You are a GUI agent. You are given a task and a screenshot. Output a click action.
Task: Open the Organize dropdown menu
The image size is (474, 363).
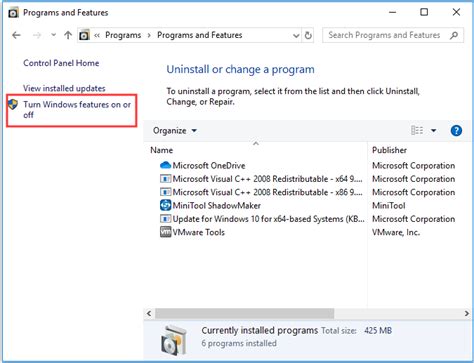[x=175, y=131]
